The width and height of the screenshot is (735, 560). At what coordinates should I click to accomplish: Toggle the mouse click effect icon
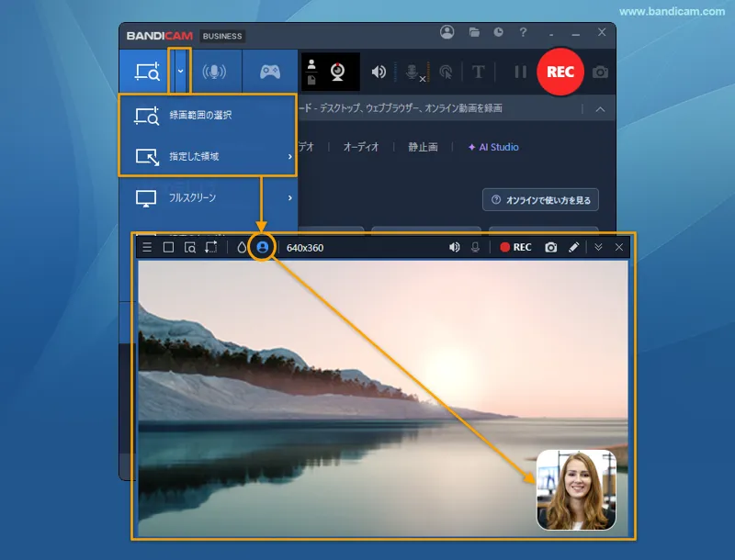(446, 73)
